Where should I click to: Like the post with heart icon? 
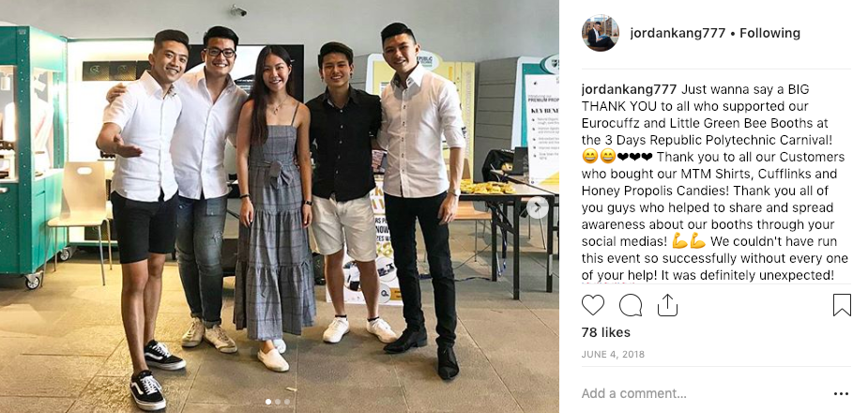tap(593, 305)
